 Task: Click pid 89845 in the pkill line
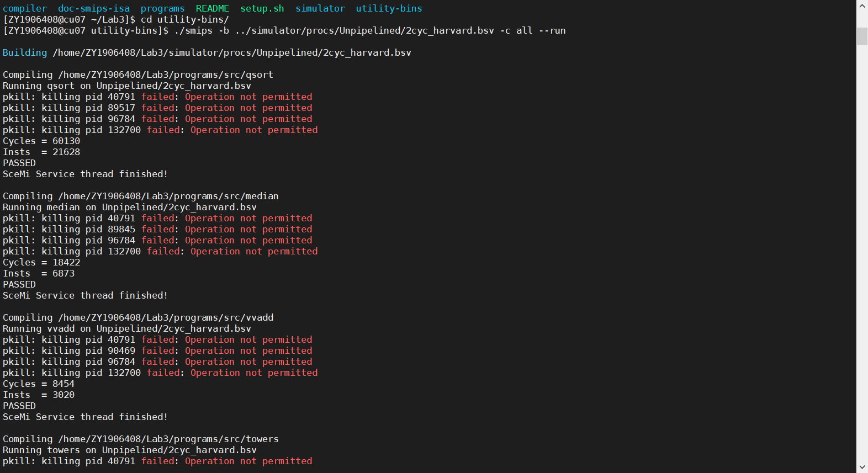121,229
